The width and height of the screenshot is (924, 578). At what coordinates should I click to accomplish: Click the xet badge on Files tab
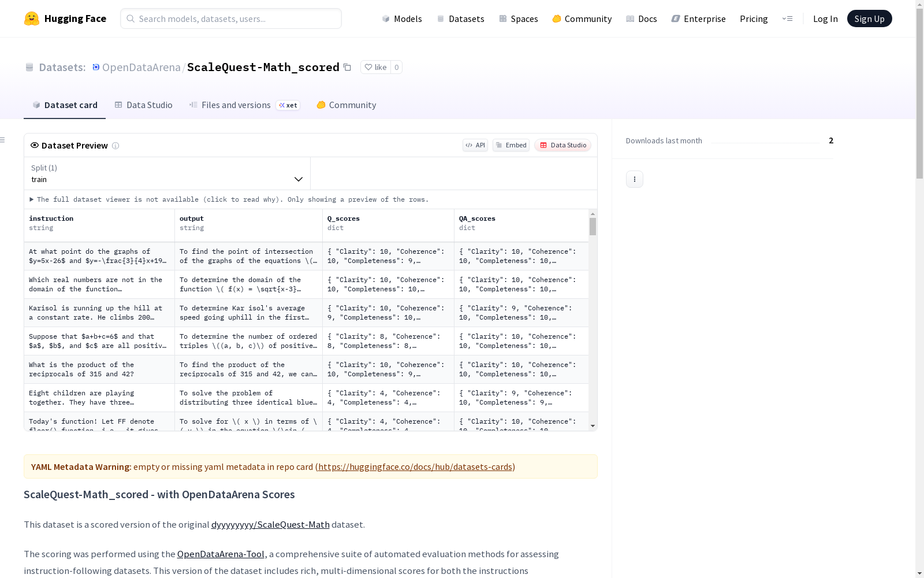(x=288, y=105)
